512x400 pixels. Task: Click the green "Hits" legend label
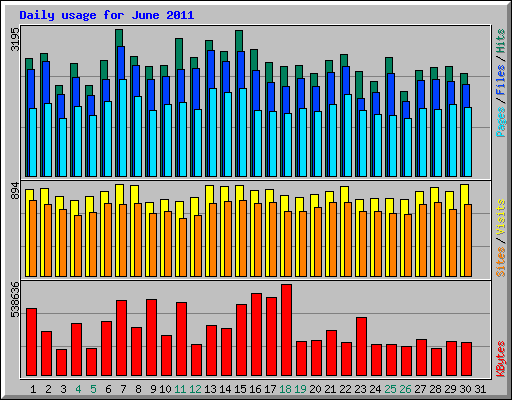(x=501, y=41)
